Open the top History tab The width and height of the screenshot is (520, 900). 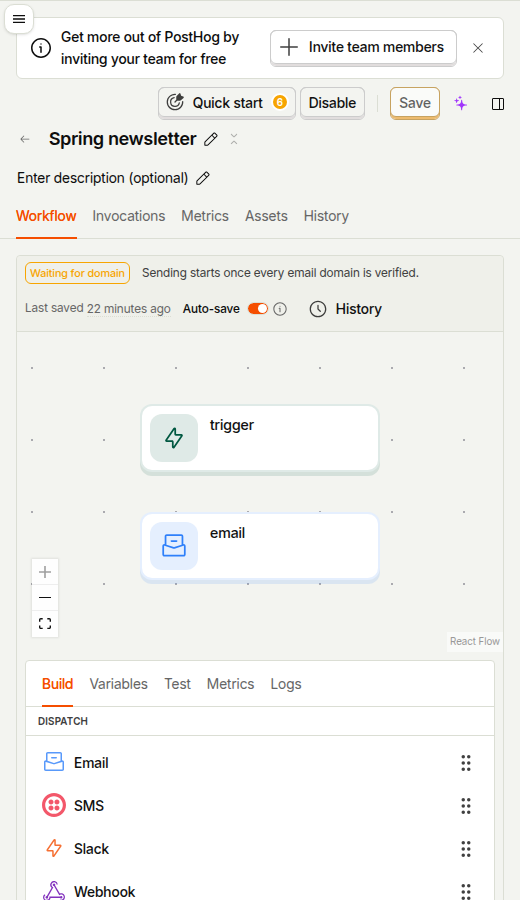point(326,216)
